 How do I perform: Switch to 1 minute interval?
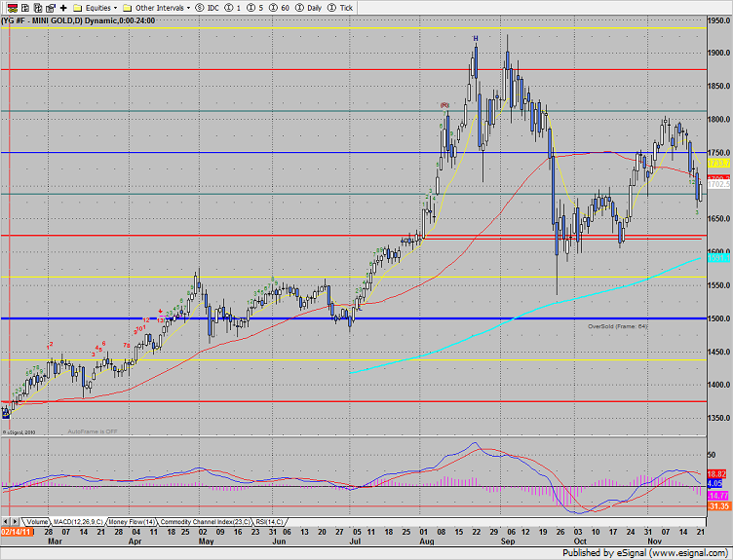[233, 8]
